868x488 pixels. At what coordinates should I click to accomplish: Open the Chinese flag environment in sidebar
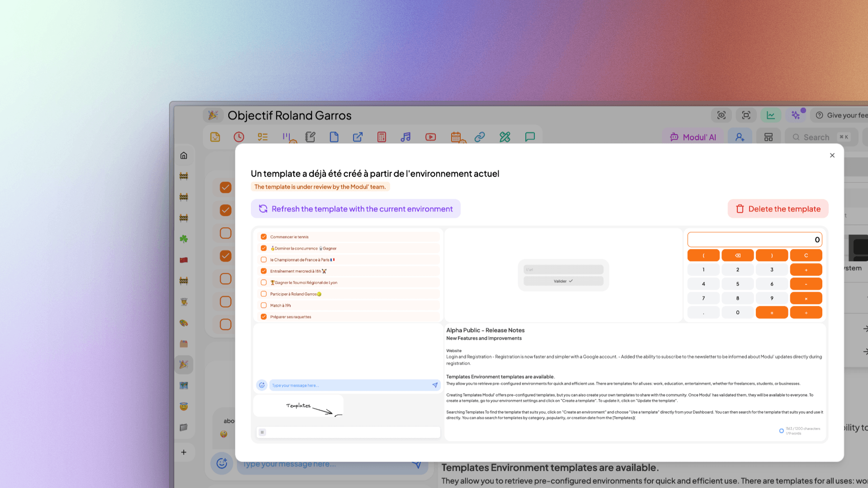tap(184, 260)
